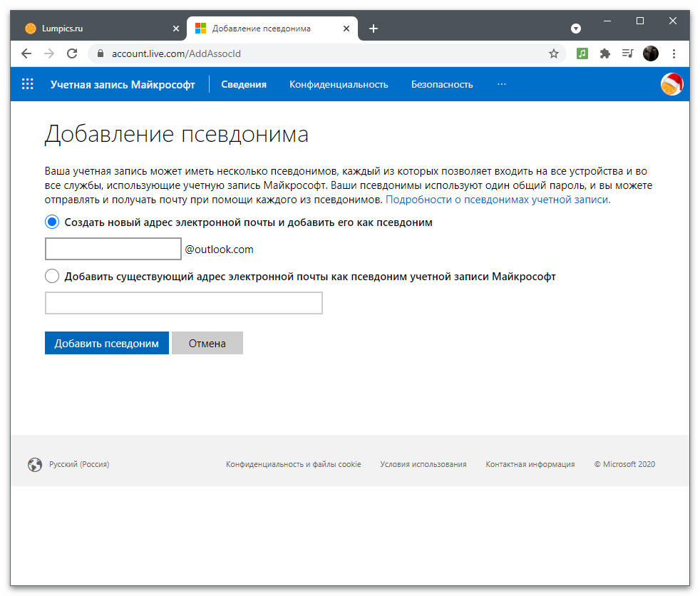The height and width of the screenshot is (596, 700).
Task: Open the green music note extension
Action: pos(582,53)
